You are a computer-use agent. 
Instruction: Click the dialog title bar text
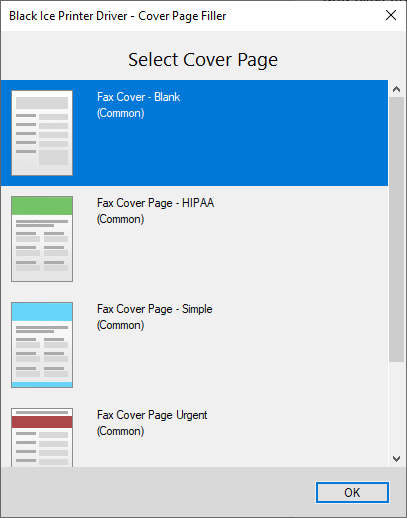pyautogui.click(x=118, y=16)
